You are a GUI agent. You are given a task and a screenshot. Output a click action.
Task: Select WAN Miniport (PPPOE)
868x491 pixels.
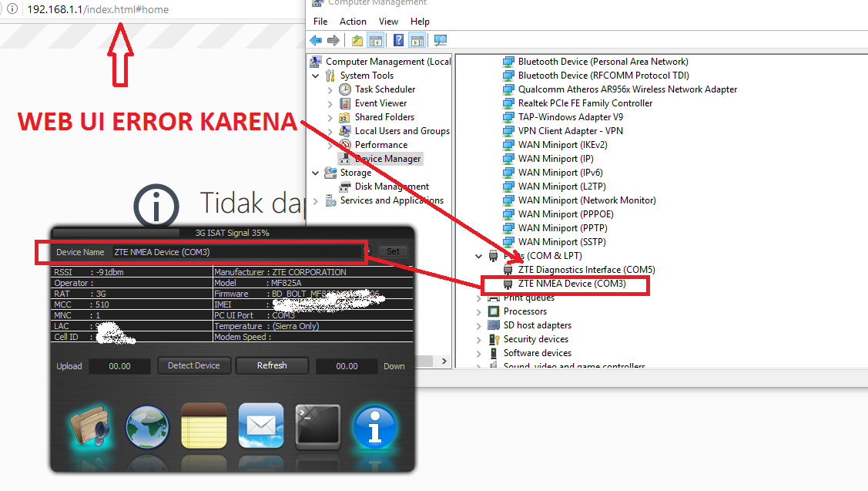pos(566,214)
